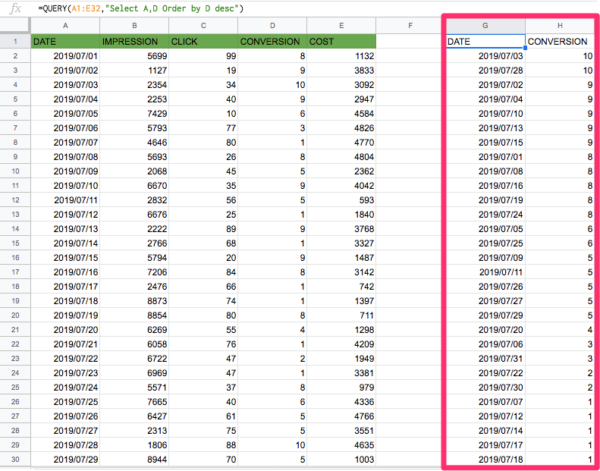Click cost value 979
Image resolution: width=600 pixels, height=471 pixels.
[341, 387]
